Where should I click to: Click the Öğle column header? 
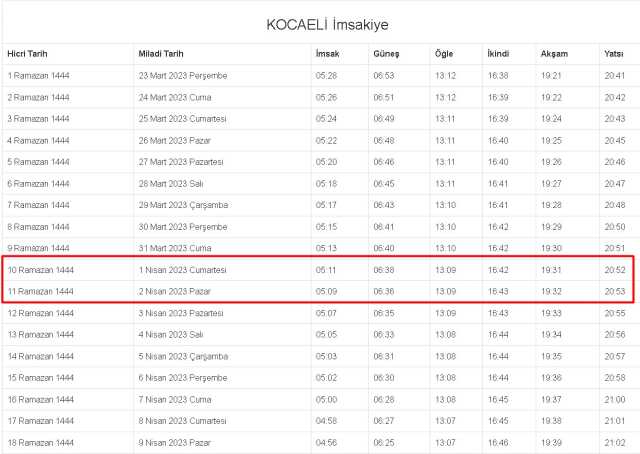pos(444,54)
